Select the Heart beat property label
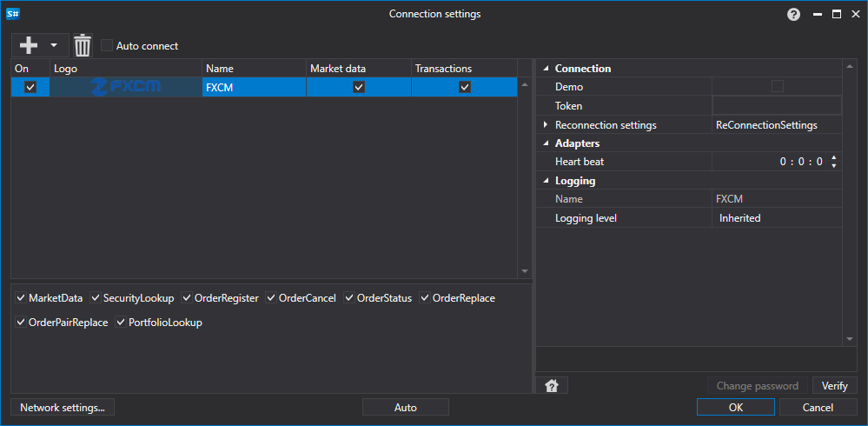The width and height of the screenshot is (868, 426). [x=580, y=163]
